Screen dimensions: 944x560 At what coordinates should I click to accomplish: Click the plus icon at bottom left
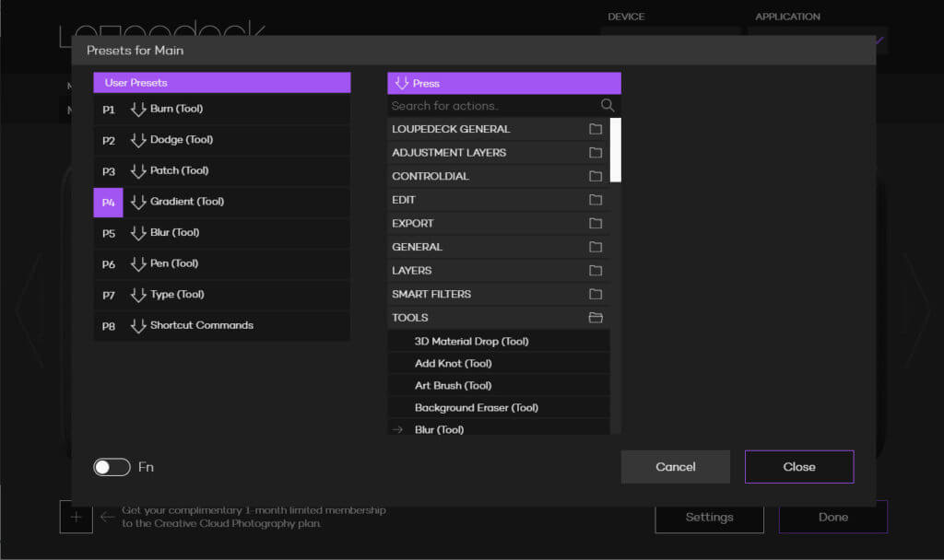[76, 517]
